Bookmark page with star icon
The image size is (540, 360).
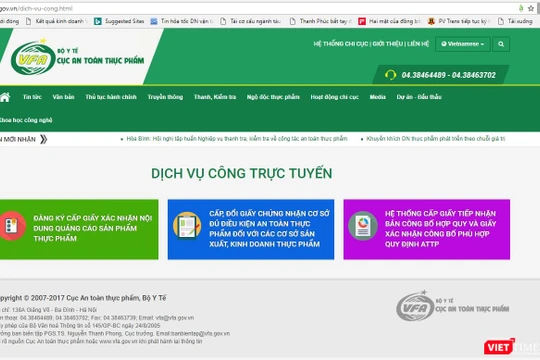pyautogui.click(x=531, y=8)
